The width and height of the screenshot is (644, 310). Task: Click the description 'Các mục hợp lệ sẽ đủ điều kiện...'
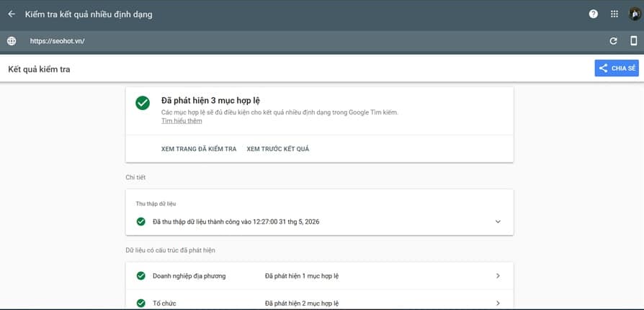[x=279, y=112]
